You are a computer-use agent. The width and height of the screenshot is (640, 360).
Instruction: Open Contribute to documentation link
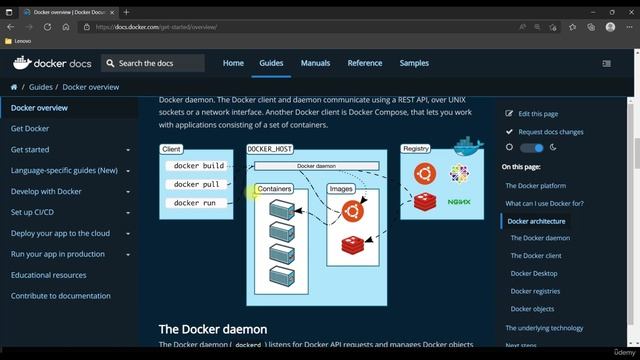(x=60, y=296)
